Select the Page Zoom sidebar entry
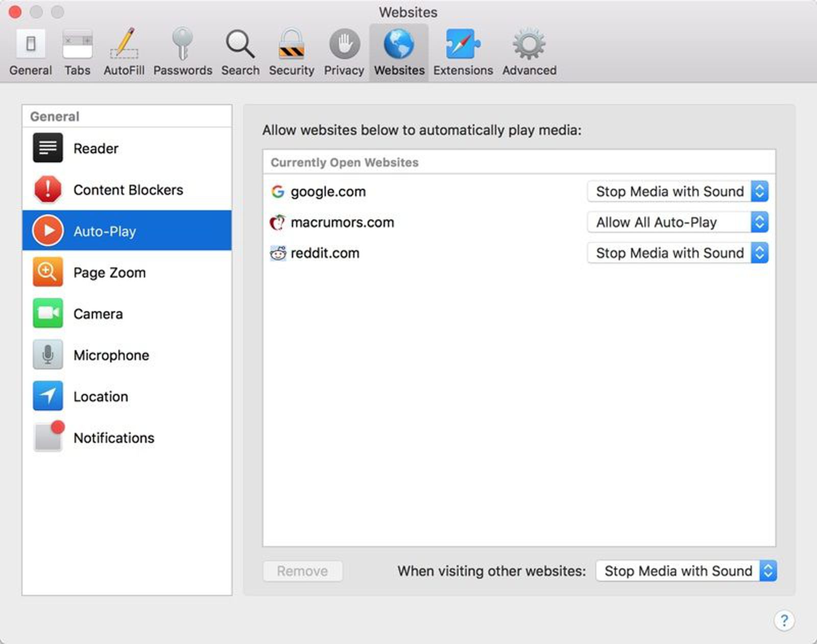The width and height of the screenshot is (817, 644). click(109, 273)
